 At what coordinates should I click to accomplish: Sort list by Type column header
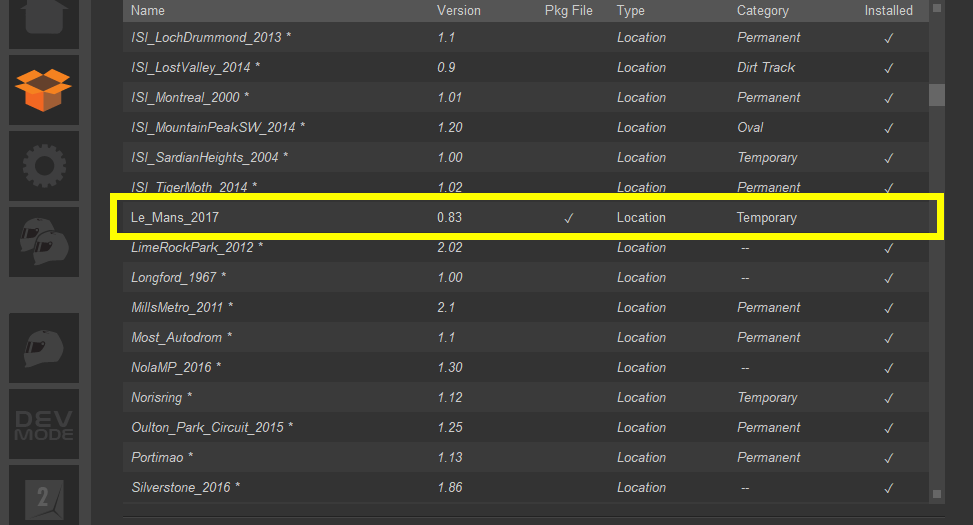coord(630,11)
